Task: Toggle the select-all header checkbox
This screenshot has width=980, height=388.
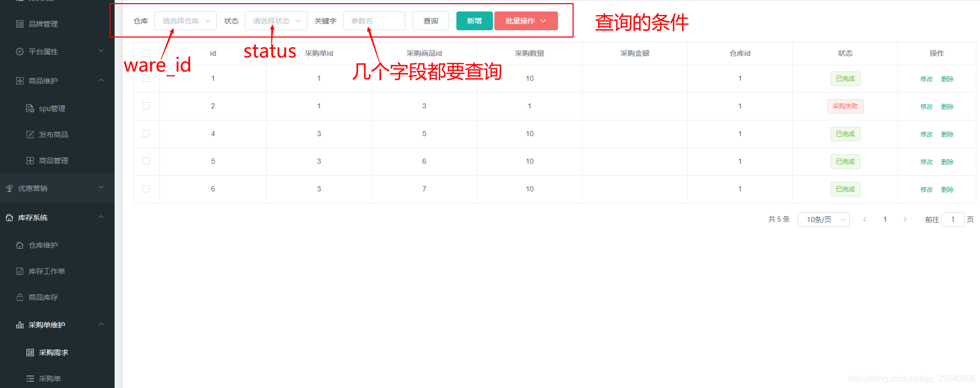Action: coord(146,53)
